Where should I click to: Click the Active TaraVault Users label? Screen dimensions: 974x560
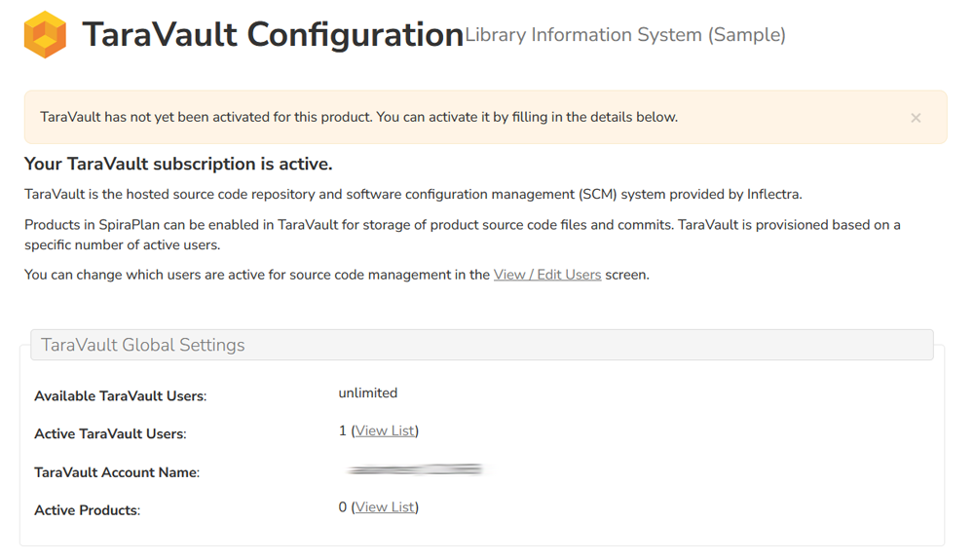(x=109, y=434)
